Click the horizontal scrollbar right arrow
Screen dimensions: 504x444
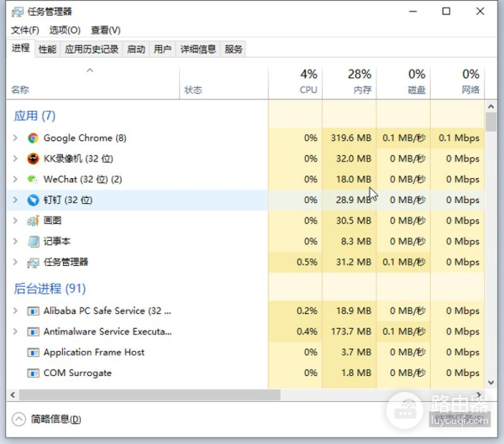(479, 394)
